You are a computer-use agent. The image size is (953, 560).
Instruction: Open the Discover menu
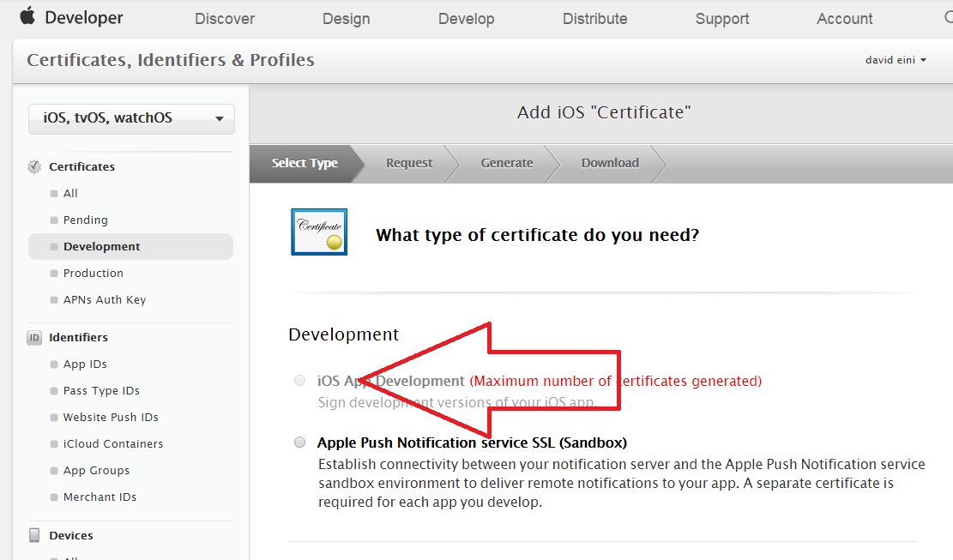click(x=224, y=19)
